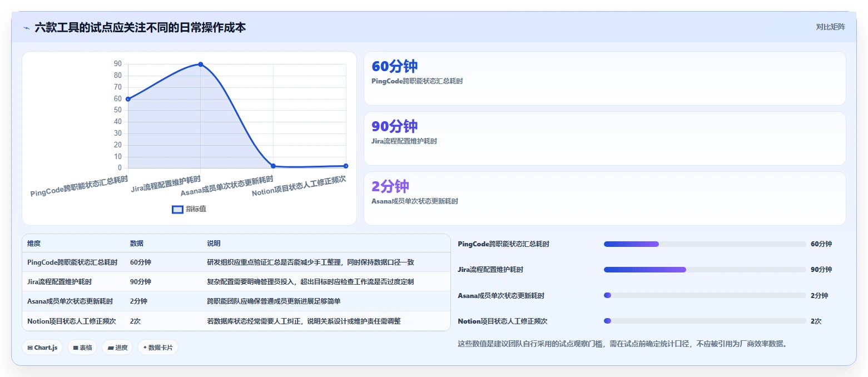The height and width of the screenshot is (377, 868).
Task: Click the 2分钟 cell in the table
Action: (x=138, y=301)
